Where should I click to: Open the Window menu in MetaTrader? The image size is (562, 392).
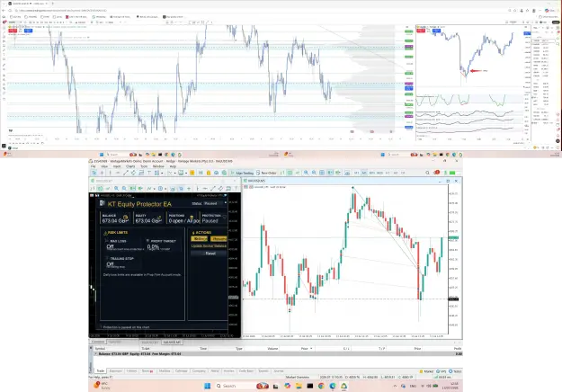158,166
